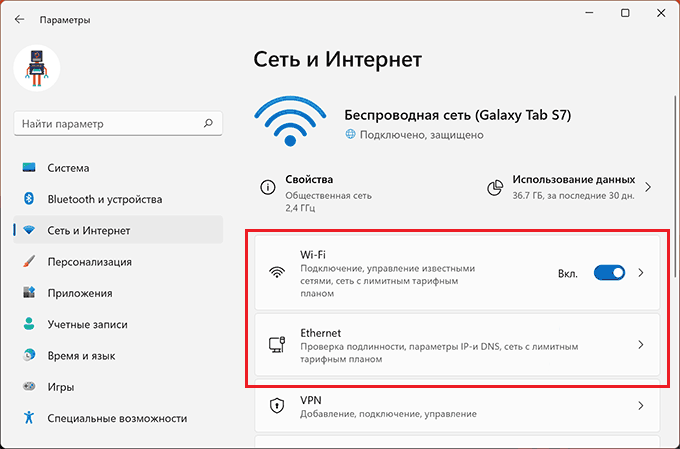This screenshot has width=680, height=449.
Task: Click "Параметры" window title text
Action: tap(65, 20)
